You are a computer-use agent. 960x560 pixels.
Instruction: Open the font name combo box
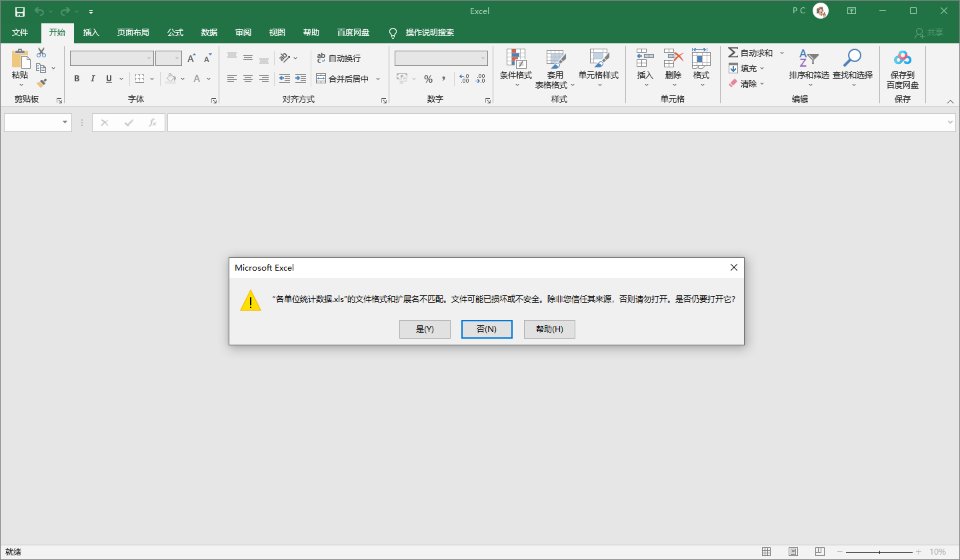[x=112, y=58]
